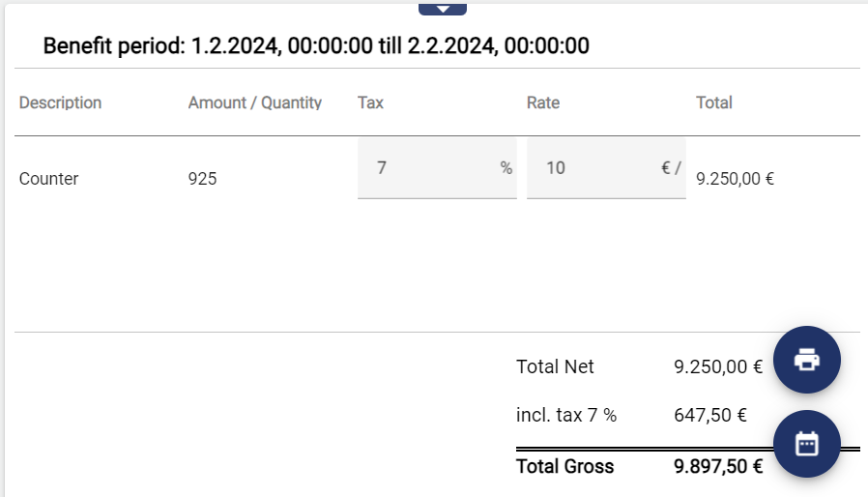Open the calendar floating button

[x=806, y=444]
